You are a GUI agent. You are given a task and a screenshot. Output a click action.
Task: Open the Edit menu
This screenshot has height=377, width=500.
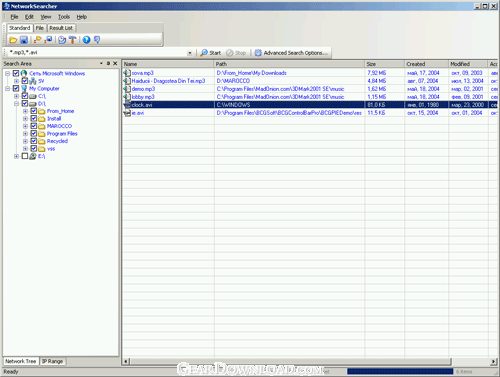pyautogui.click(x=29, y=17)
